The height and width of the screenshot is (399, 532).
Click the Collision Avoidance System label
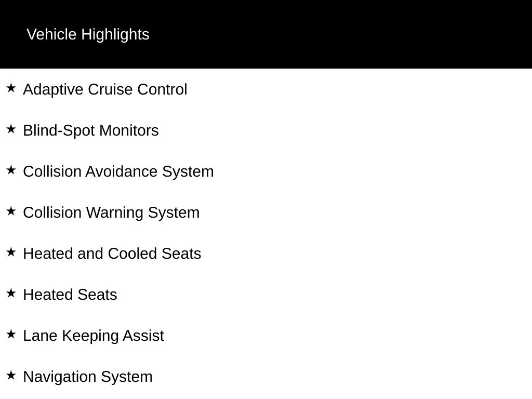click(118, 171)
